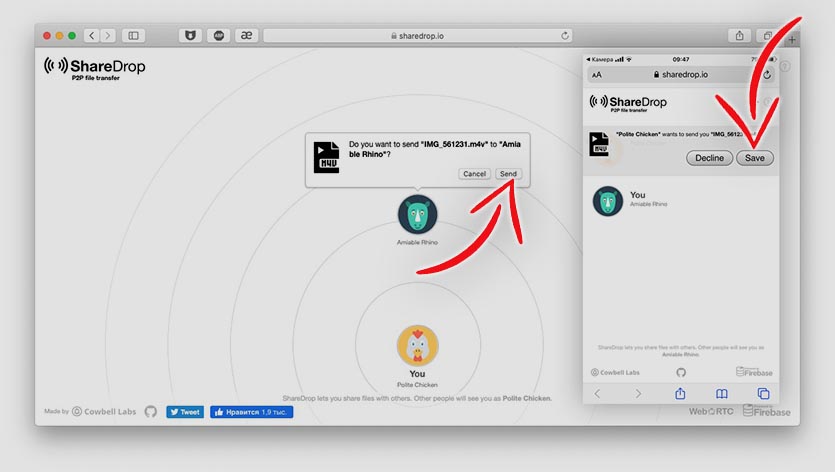
Task: Show the tab overview in desktop Safari
Action: tap(767, 36)
